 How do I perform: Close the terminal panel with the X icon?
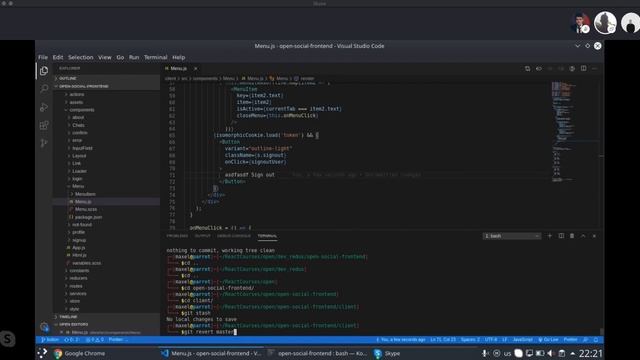pos(594,236)
